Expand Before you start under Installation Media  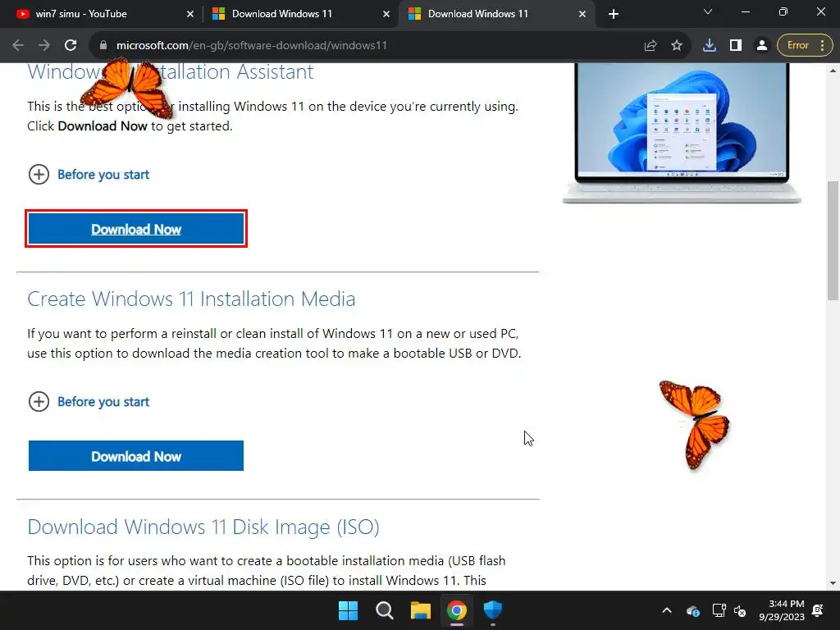[x=89, y=402]
